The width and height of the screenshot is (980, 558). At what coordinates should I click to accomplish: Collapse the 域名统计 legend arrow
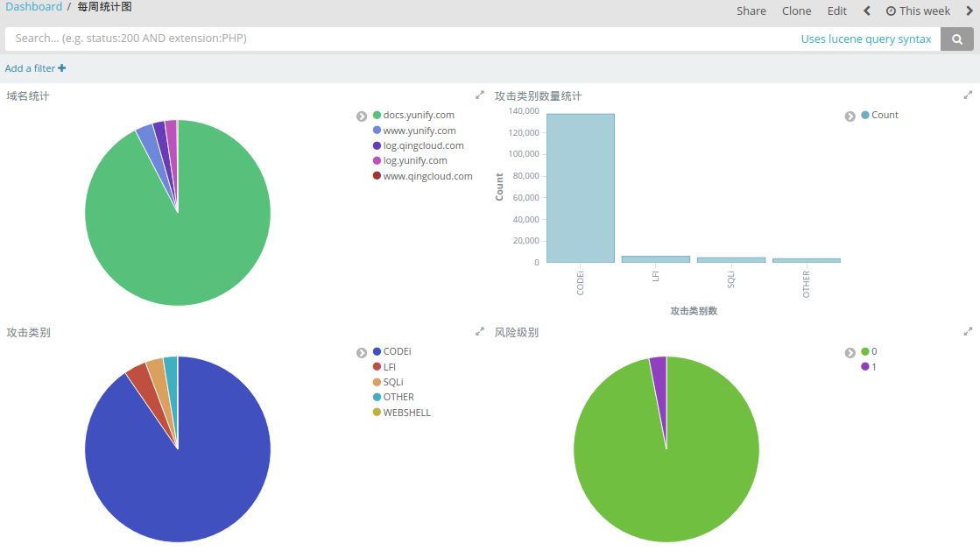coord(362,117)
